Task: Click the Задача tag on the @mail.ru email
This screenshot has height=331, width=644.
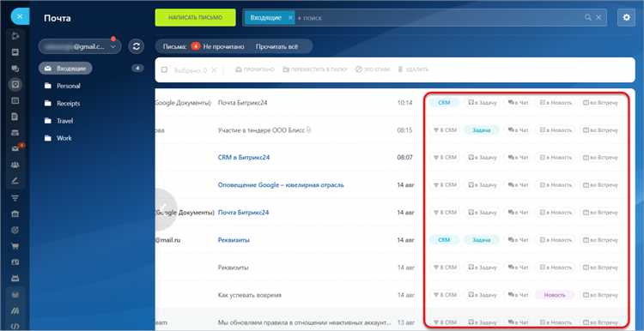Action: (x=482, y=240)
